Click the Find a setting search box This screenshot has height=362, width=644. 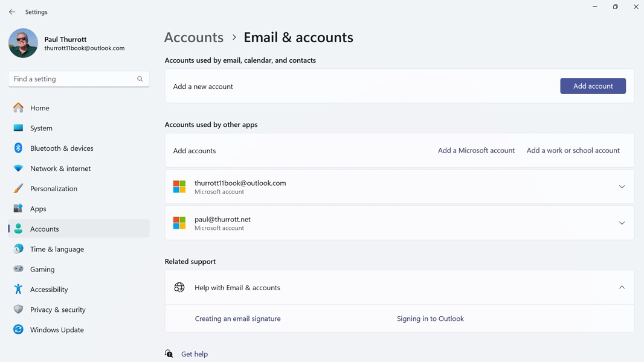79,78
